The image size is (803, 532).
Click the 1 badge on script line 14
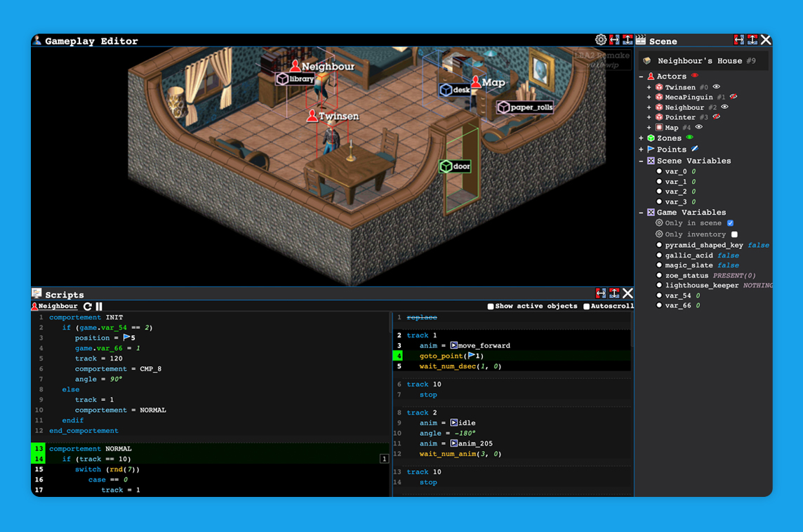point(384,459)
